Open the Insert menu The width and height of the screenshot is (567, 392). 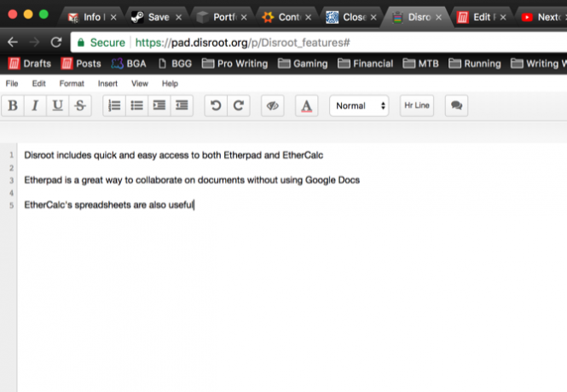click(107, 84)
